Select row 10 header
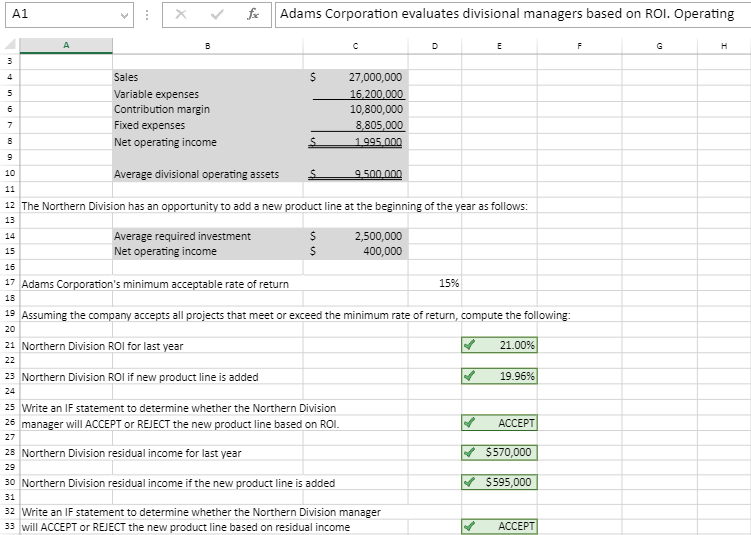 (x=10, y=173)
